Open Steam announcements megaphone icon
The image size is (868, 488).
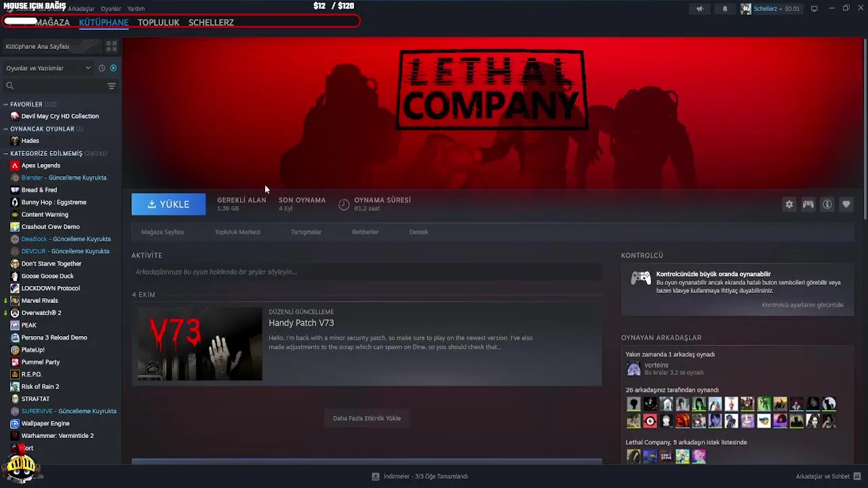pyautogui.click(x=699, y=9)
